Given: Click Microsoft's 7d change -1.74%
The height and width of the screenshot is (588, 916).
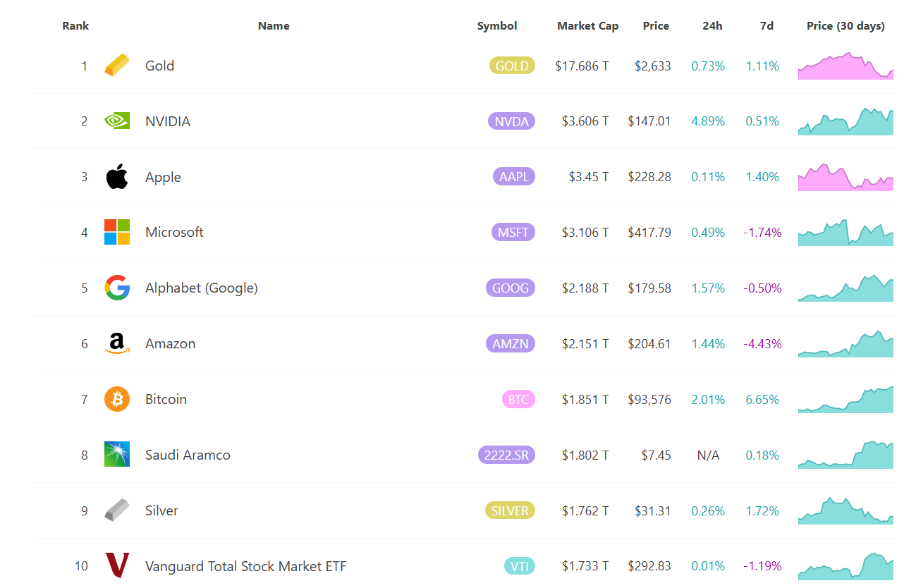Looking at the screenshot, I should 762,232.
